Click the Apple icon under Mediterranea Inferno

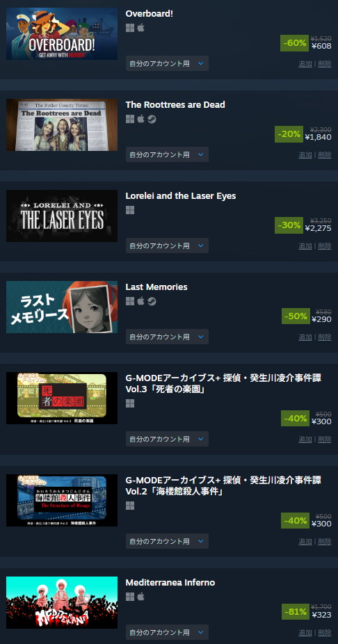[x=141, y=597]
